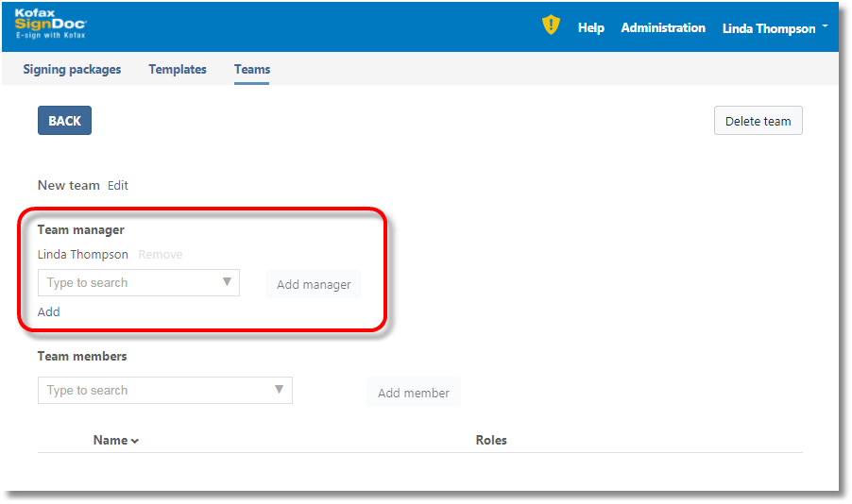Click the Add manager button
The image size is (852, 504).
pos(314,285)
